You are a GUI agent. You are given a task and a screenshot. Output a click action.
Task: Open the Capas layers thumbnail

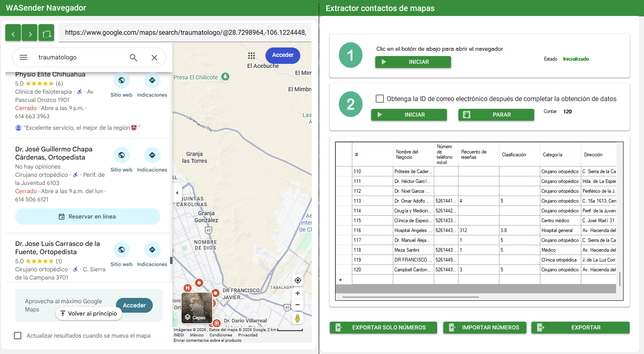pos(197,308)
